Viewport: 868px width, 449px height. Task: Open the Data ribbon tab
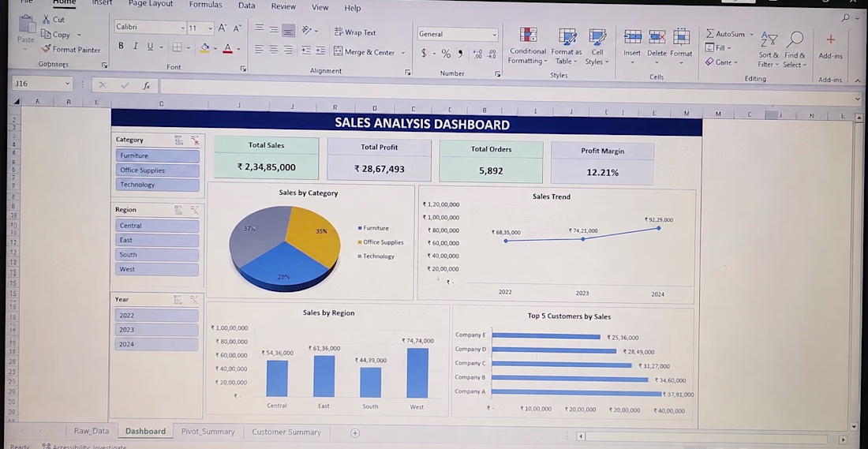point(246,6)
